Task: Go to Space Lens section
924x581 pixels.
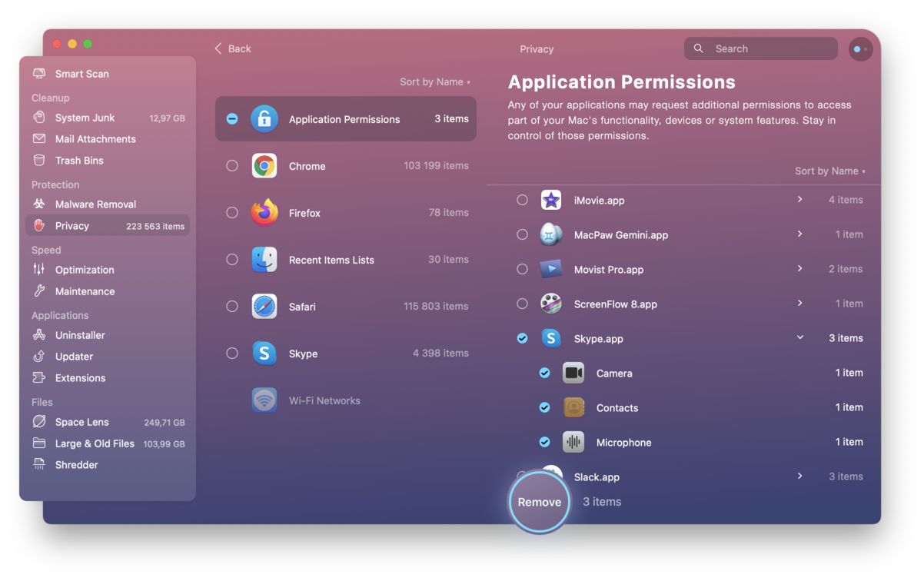Action: pyautogui.click(x=108, y=422)
